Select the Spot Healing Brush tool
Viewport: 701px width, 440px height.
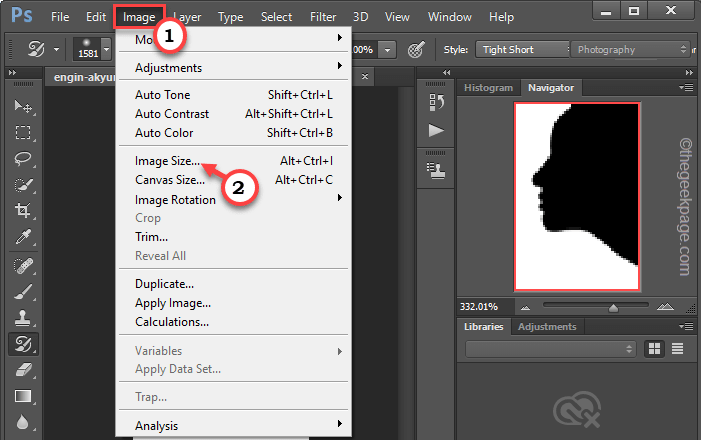coord(23,266)
